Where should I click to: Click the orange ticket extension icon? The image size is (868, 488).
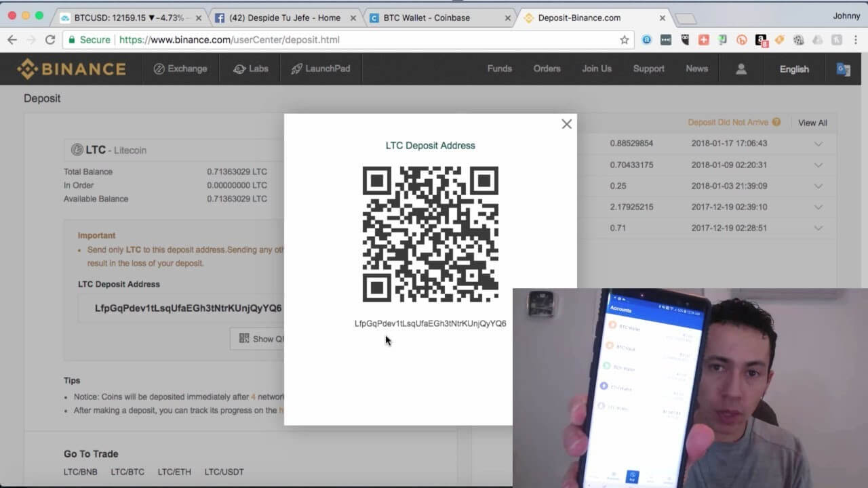(780, 40)
